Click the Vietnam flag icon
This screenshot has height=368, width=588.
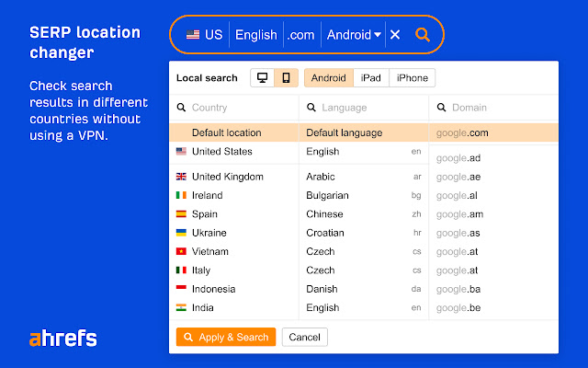pyautogui.click(x=181, y=251)
